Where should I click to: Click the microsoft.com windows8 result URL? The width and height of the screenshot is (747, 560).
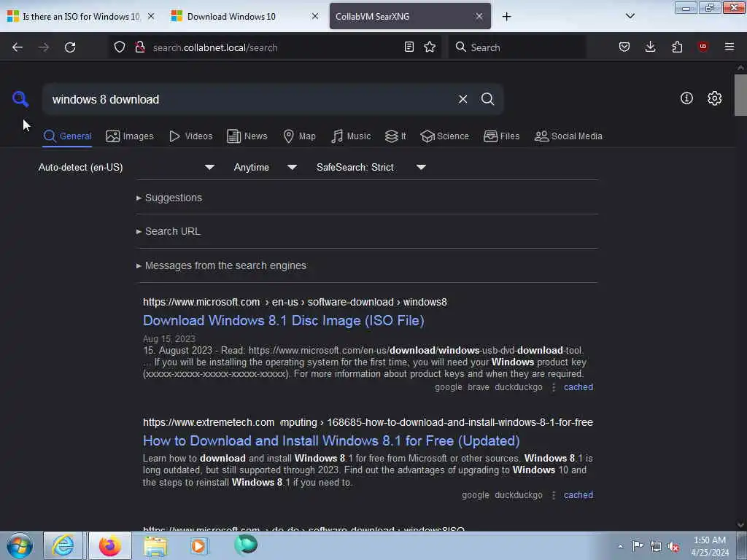click(x=295, y=303)
